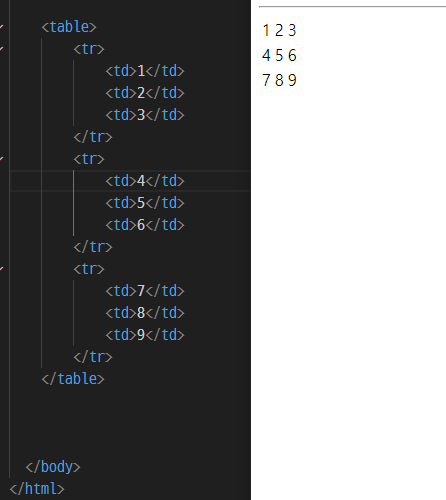
Task: Click cell 3 in the rendered preview table
Action: (x=292, y=30)
